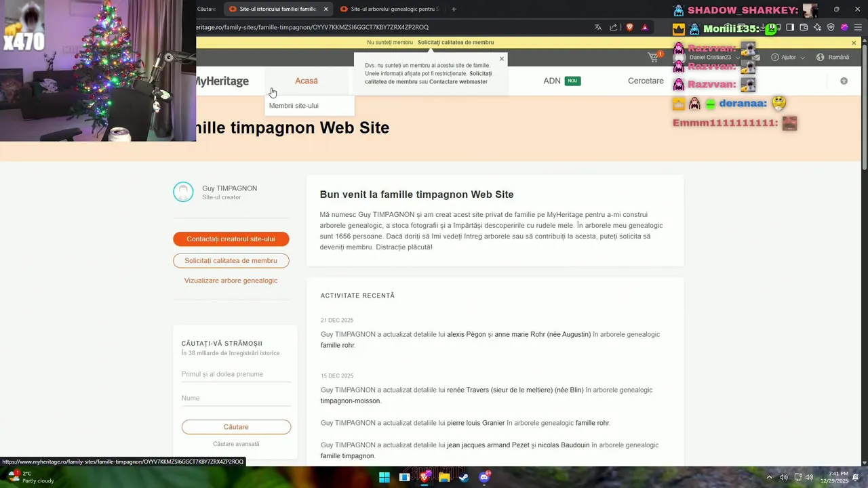Open the browser hamburger menu

click(x=857, y=27)
